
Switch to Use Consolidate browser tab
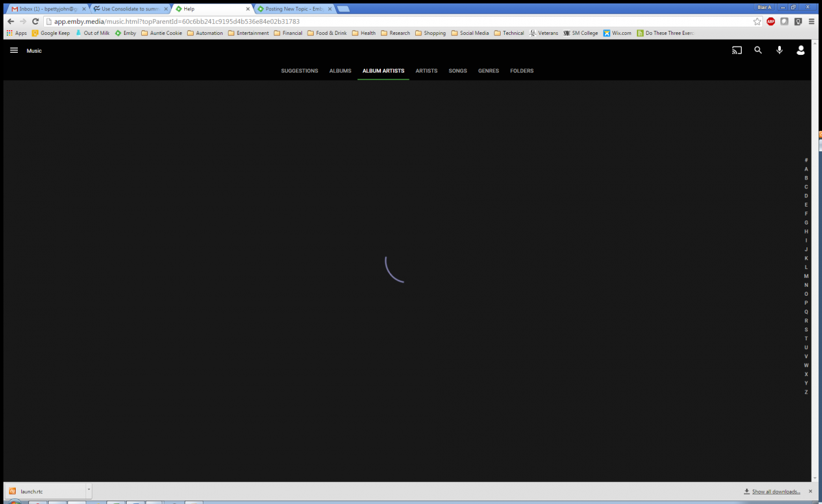pyautogui.click(x=129, y=9)
